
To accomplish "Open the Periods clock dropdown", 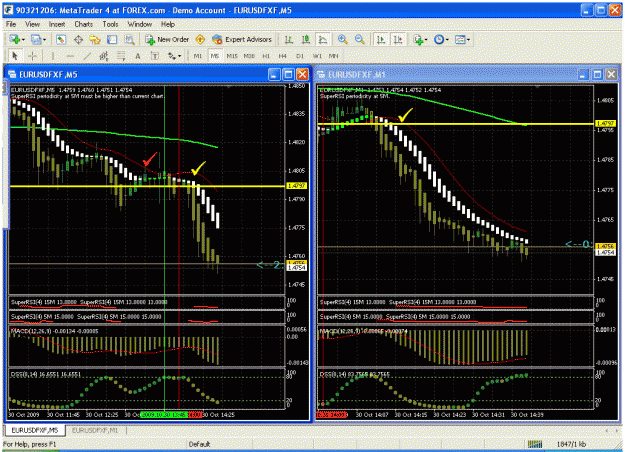I will pos(441,39).
